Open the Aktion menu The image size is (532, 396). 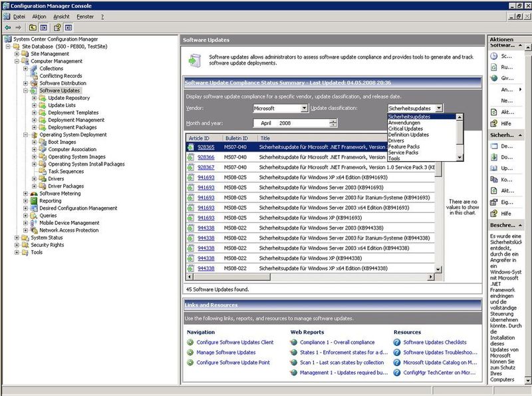[x=39, y=17]
